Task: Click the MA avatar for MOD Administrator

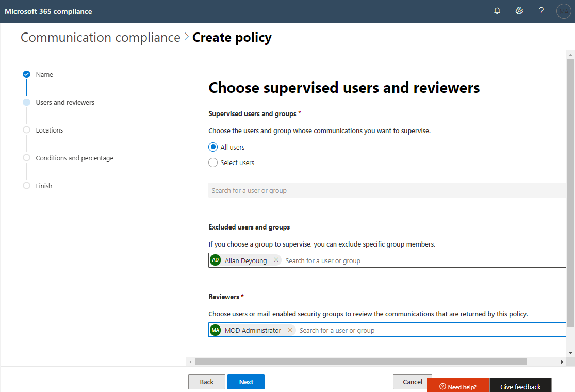Action: tap(216, 330)
